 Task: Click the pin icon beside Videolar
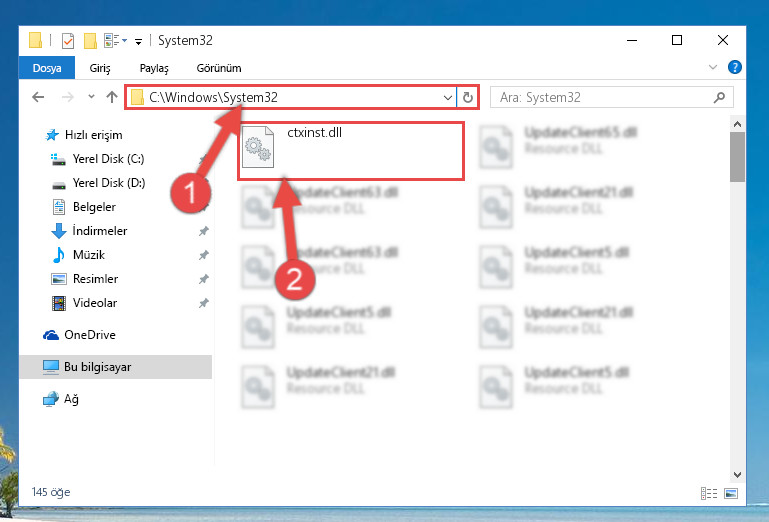click(x=204, y=303)
